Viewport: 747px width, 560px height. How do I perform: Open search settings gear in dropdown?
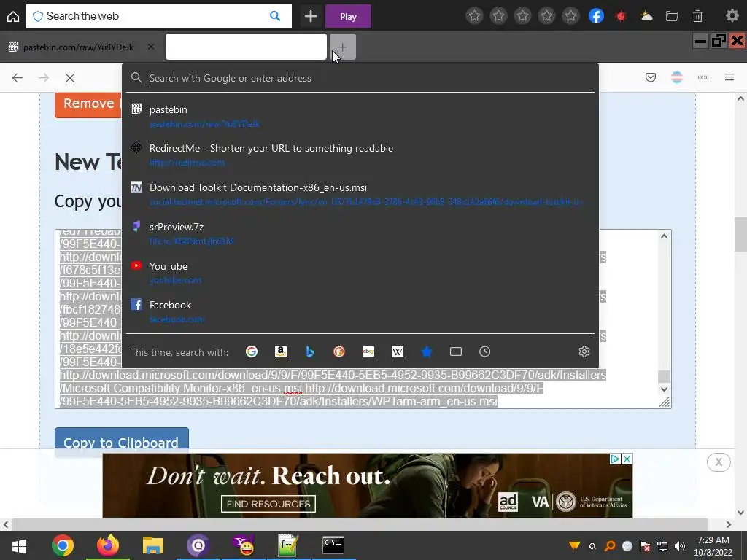coord(584,351)
